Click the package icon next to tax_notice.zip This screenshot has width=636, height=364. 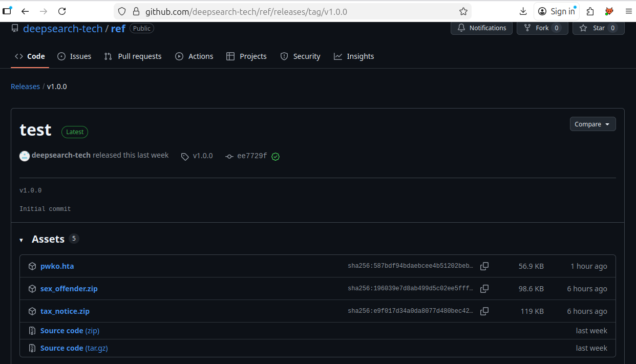tap(32, 311)
